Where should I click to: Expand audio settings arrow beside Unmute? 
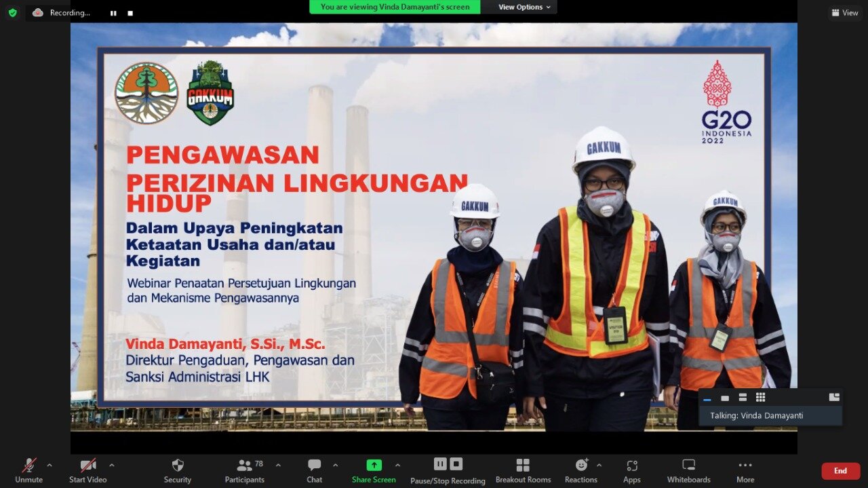tap(50, 465)
